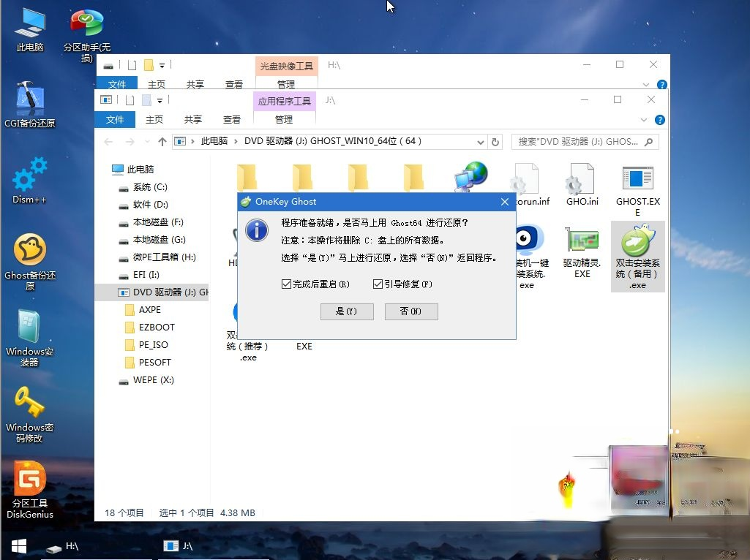This screenshot has width=750, height=560.
Task: Close the OneKey Ghost dialog
Action: click(x=505, y=202)
